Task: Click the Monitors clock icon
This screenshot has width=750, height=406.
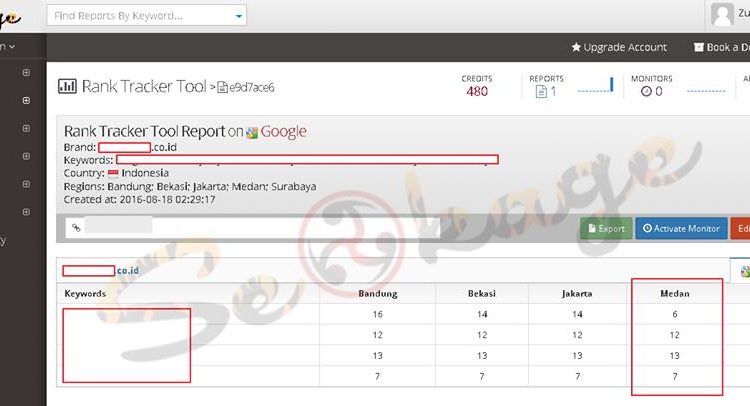Action: coord(645,92)
